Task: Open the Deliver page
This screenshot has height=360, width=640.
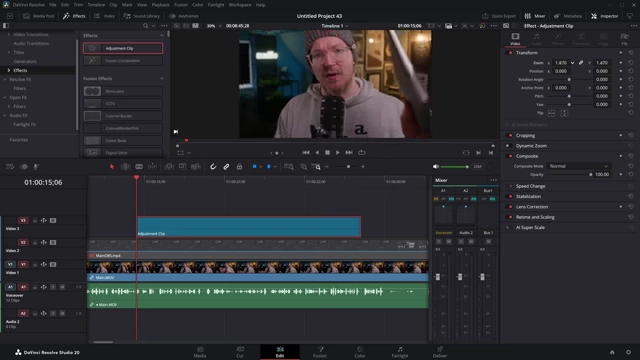Action: pos(440,352)
